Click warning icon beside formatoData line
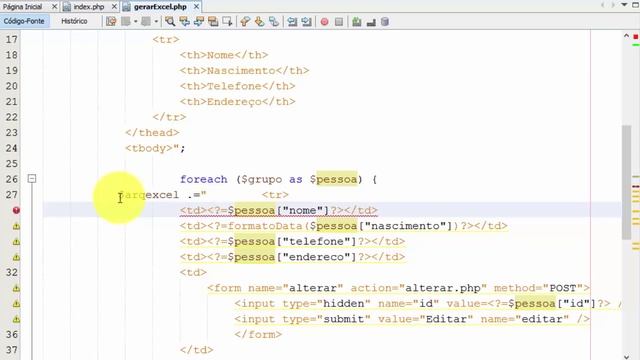640x360 pixels. tap(16, 226)
